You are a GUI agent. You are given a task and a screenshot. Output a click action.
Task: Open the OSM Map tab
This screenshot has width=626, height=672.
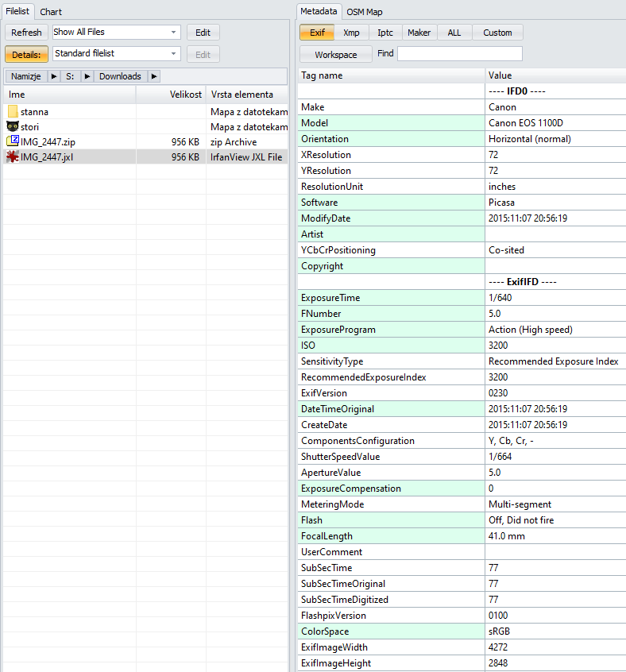click(365, 12)
